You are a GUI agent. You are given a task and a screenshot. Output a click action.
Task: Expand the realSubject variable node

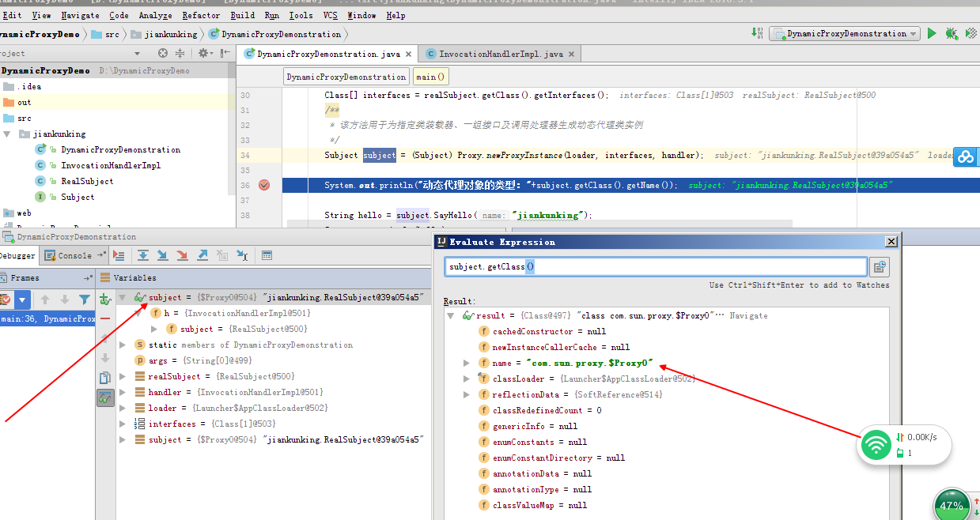point(123,376)
